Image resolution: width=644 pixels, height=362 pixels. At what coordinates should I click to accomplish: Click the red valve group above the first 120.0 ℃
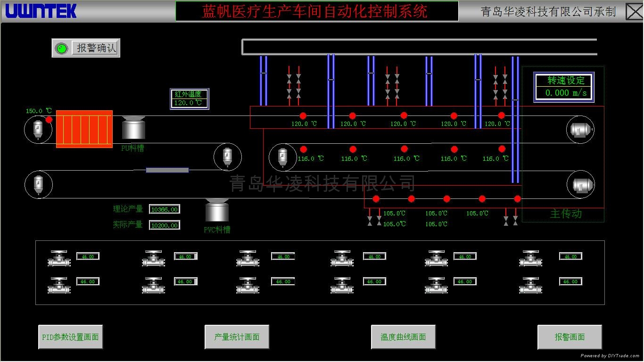point(294,86)
